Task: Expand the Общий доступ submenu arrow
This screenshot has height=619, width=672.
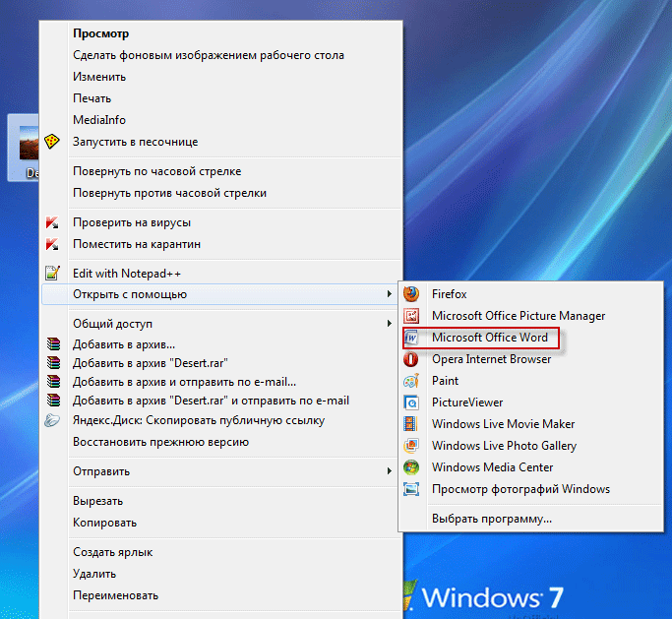Action: coord(390,324)
